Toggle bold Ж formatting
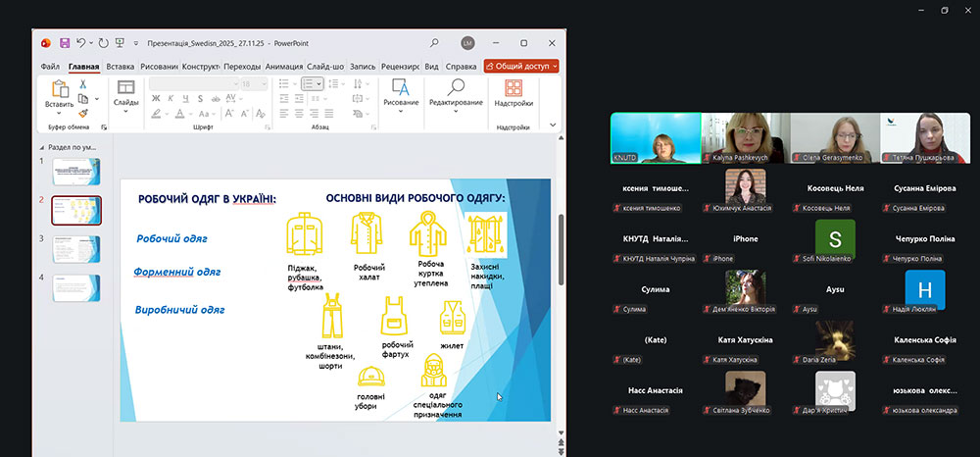The height and width of the screenshot is (457, 980). click(156, 98)
